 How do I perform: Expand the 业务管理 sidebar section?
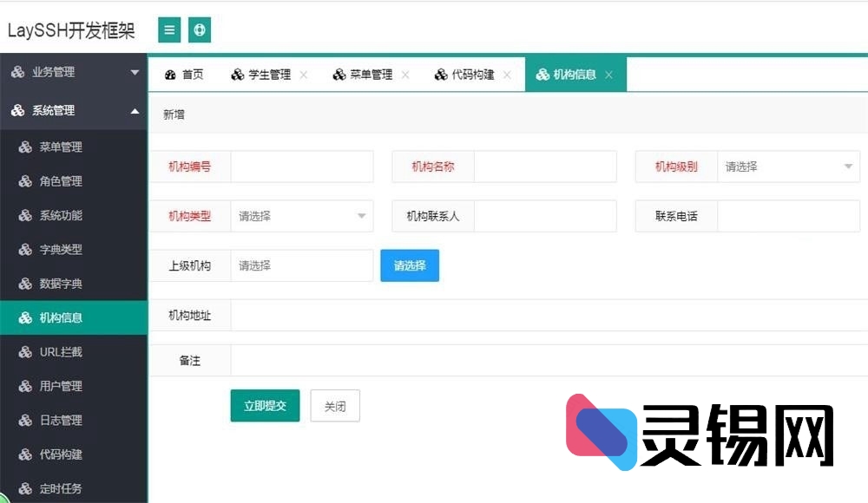(x=52, y=73)
